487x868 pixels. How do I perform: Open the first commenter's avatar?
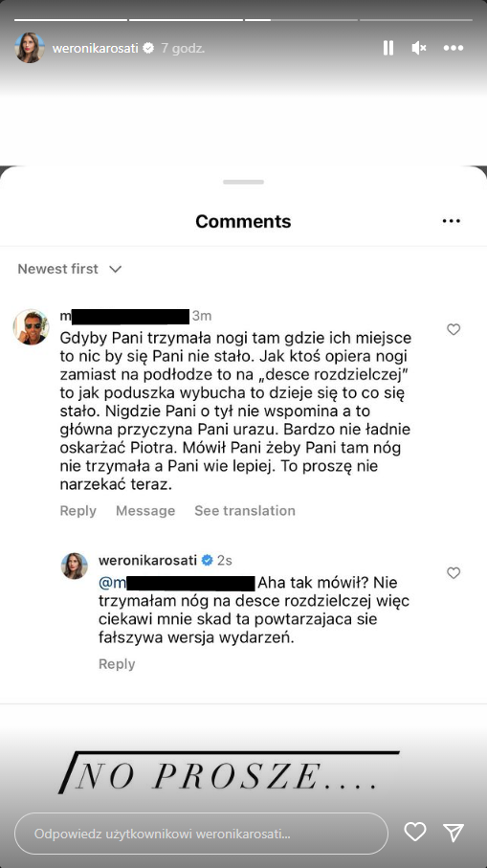pyautogui.click(x=31, y=327)
